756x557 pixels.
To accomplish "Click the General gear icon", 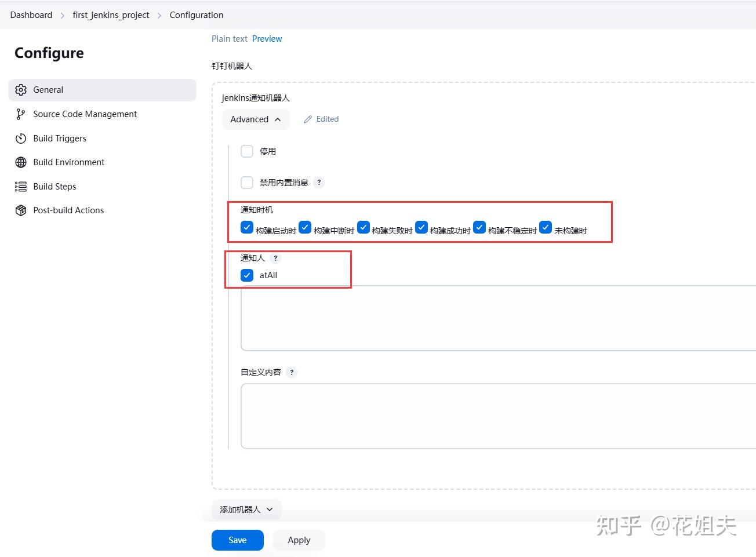I will click(x=21, y=90).
